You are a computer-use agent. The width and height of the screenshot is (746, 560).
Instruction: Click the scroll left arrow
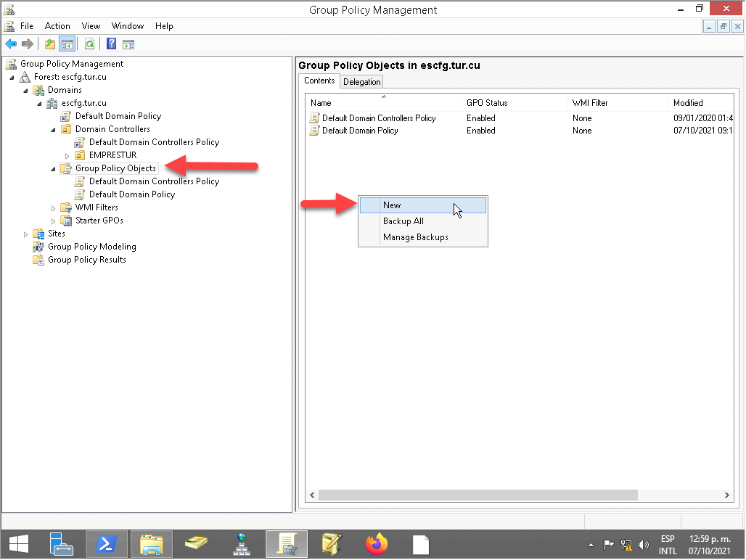point(312,495)
